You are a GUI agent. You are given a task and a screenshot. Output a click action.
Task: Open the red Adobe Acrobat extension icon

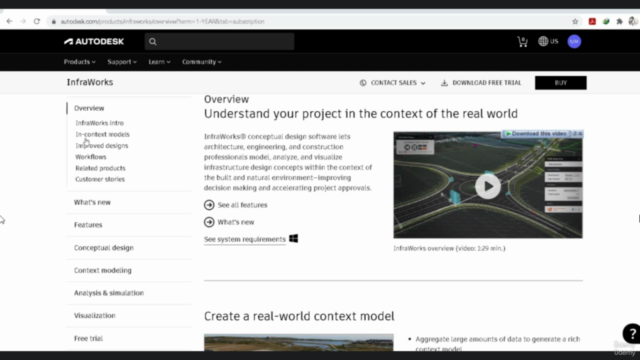pyautogui.click(x=592, y=22)
